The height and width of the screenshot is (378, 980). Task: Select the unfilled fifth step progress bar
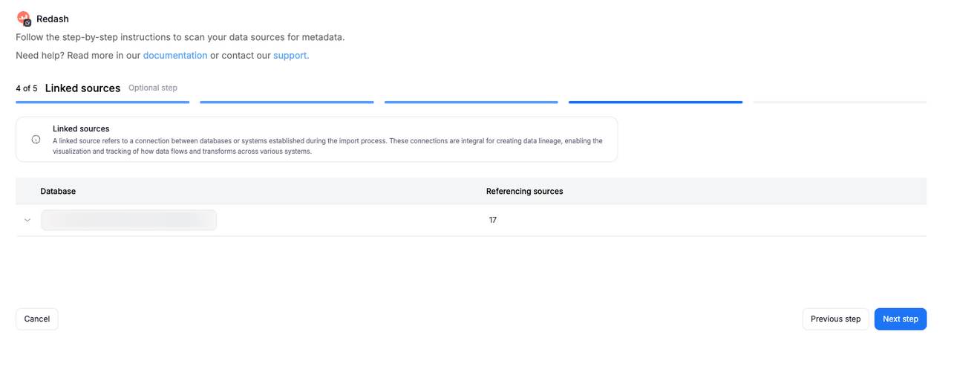point(840,102)
